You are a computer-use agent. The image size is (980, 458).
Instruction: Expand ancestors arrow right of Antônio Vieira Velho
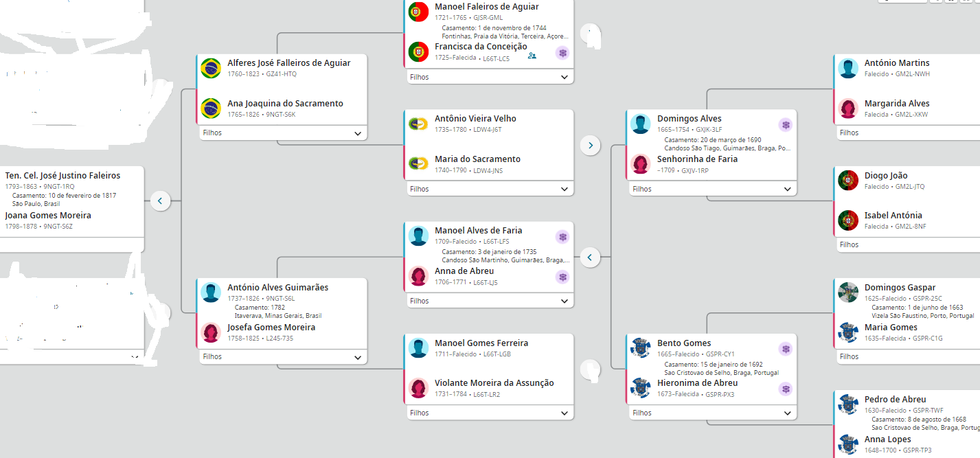(x=590, y=145)
